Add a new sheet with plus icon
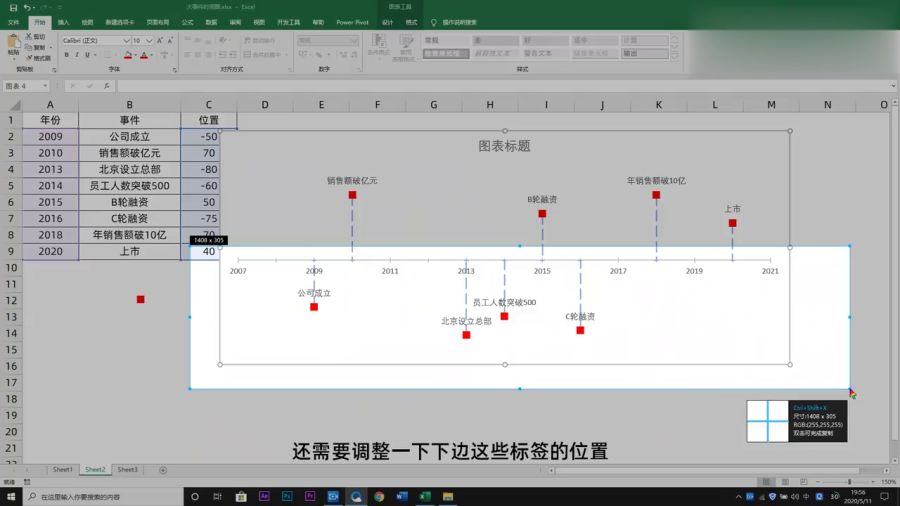 (163, 470)
